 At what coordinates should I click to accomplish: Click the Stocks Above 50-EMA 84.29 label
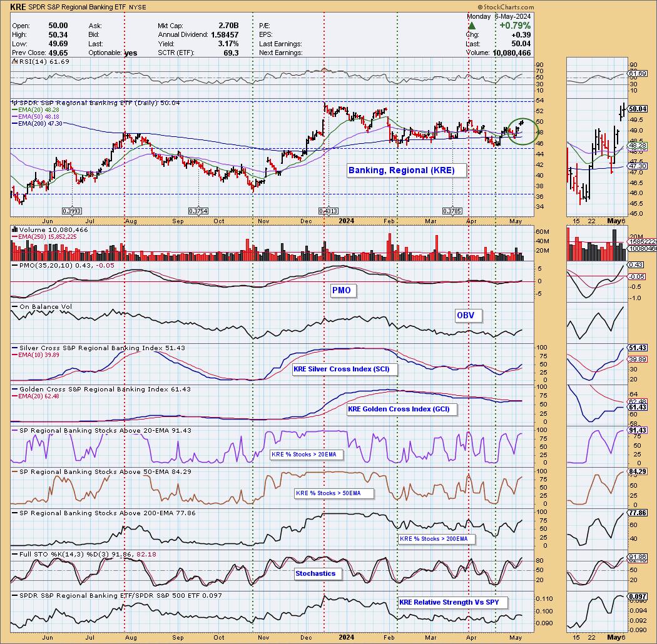101,471
